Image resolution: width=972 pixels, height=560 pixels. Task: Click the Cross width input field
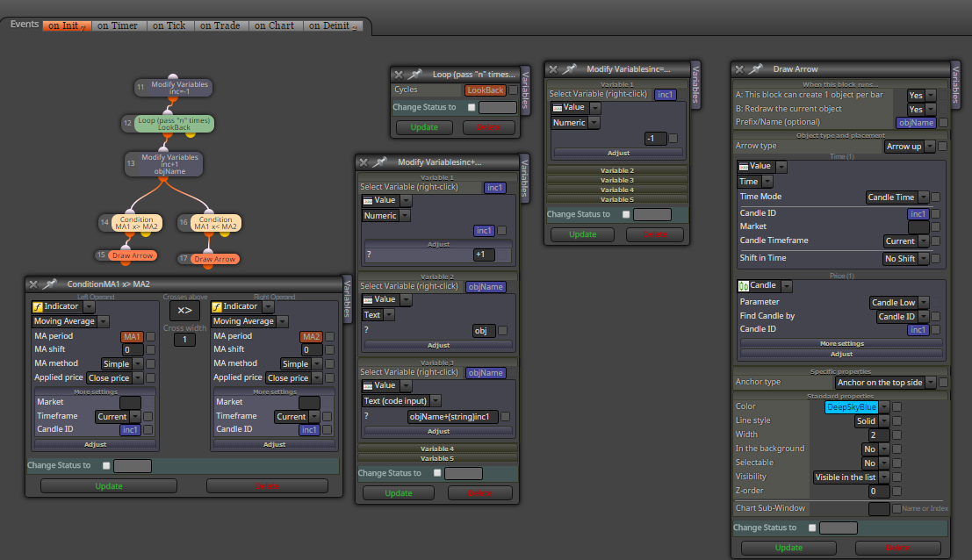184,340
